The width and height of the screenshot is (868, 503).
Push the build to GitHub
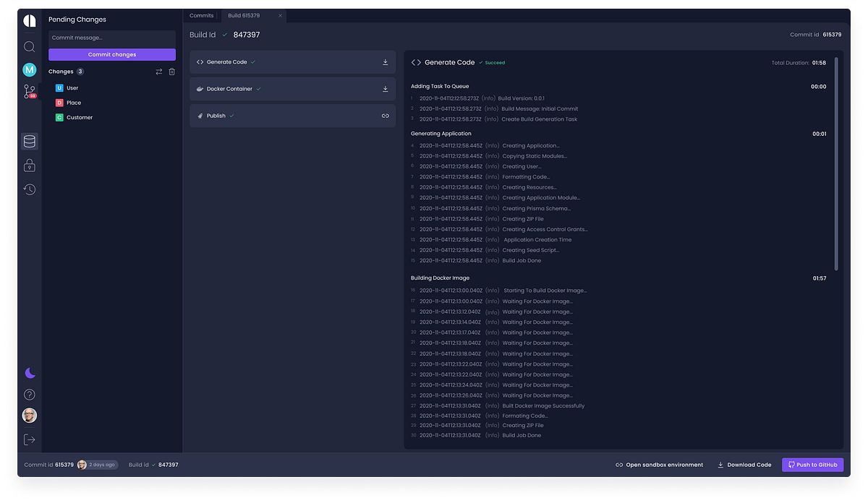tap(812, 465)
